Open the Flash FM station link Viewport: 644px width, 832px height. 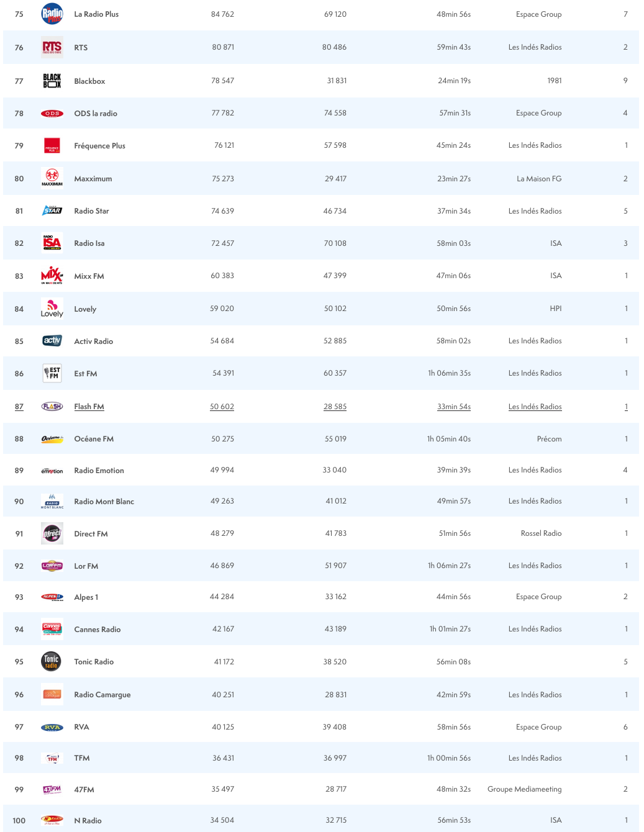[x=89, y=407]
